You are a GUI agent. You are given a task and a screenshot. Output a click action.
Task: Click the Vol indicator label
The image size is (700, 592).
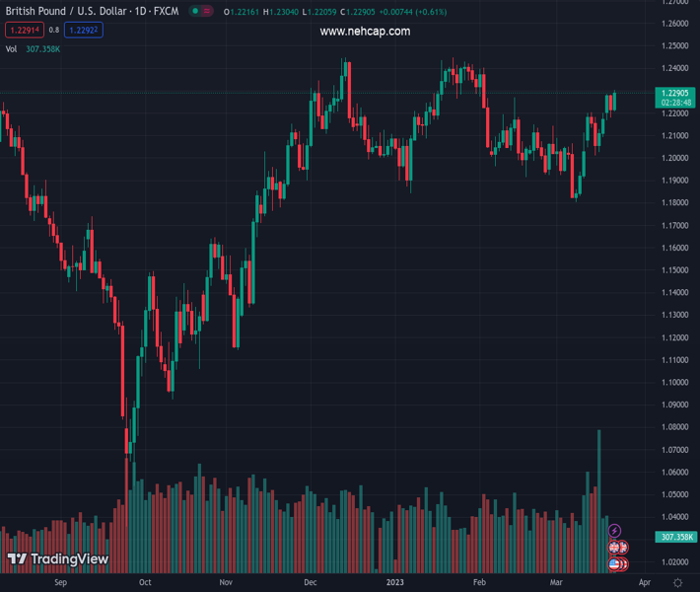(x=11, y=49)
